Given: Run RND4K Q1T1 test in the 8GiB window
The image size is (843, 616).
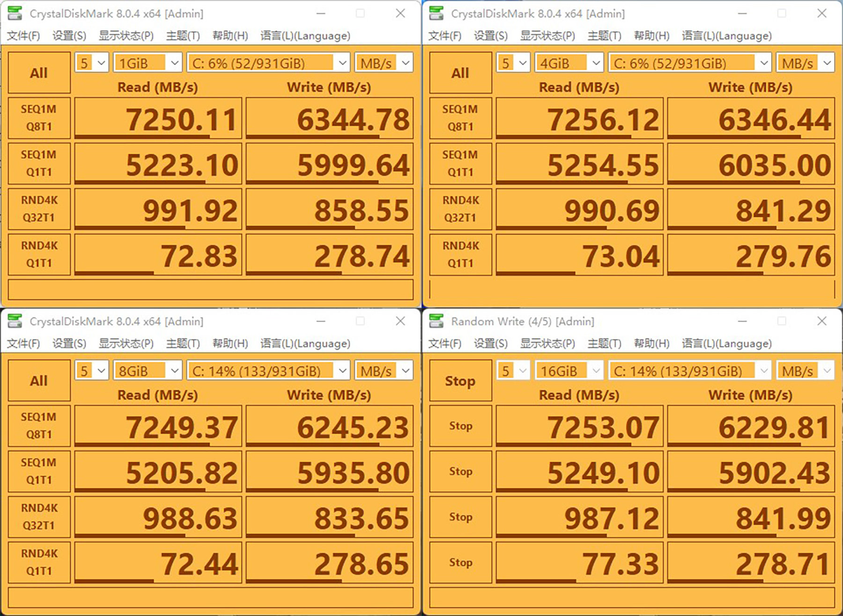Looking at the screenshot, I should (39, 562).
